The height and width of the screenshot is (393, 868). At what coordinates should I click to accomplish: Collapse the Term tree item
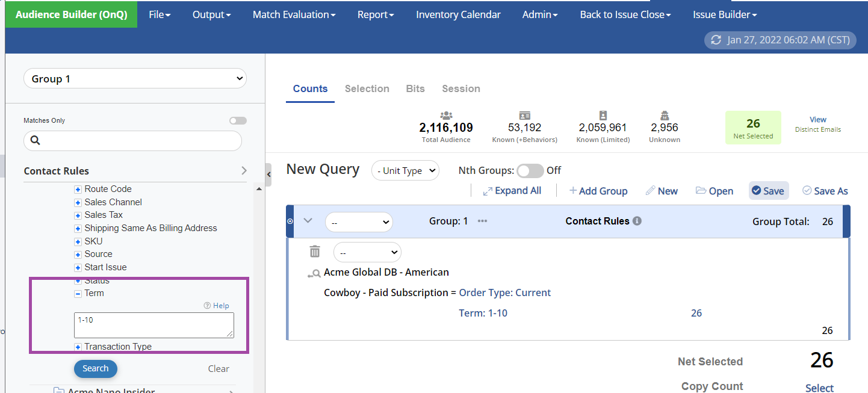[78, 294]
